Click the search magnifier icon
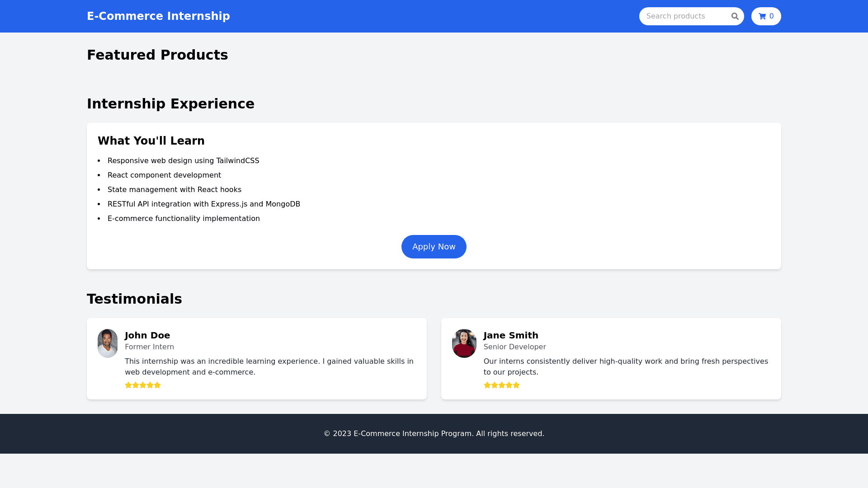868x488 pixels. tap(735, 17)
